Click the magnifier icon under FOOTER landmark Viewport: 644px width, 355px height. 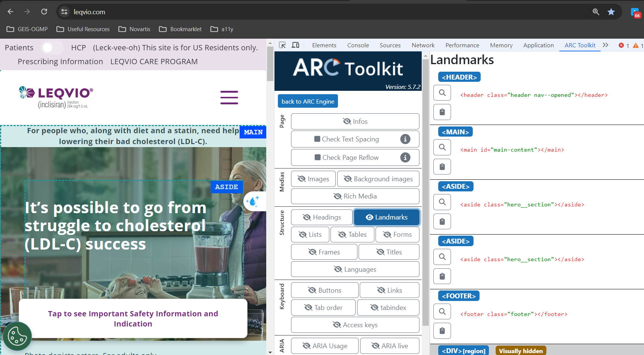click(x=442, y=311)
